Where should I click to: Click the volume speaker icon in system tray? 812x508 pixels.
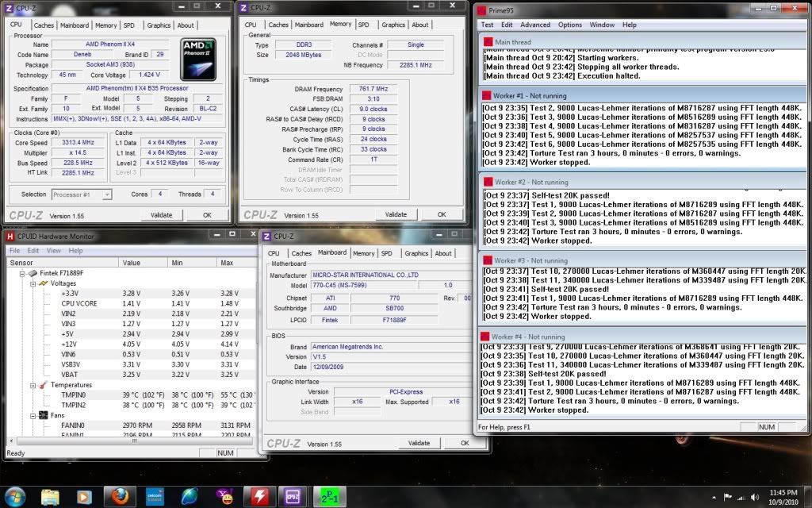point(754,496)
